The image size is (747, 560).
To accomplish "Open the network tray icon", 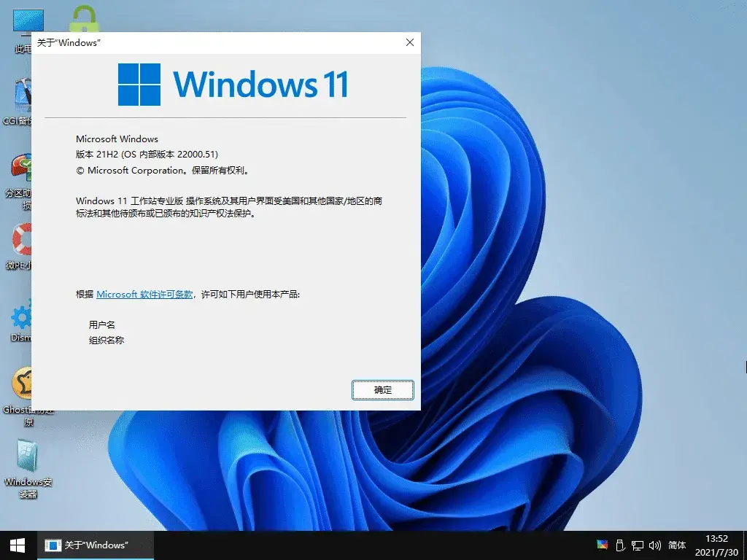I will (638, 545).
